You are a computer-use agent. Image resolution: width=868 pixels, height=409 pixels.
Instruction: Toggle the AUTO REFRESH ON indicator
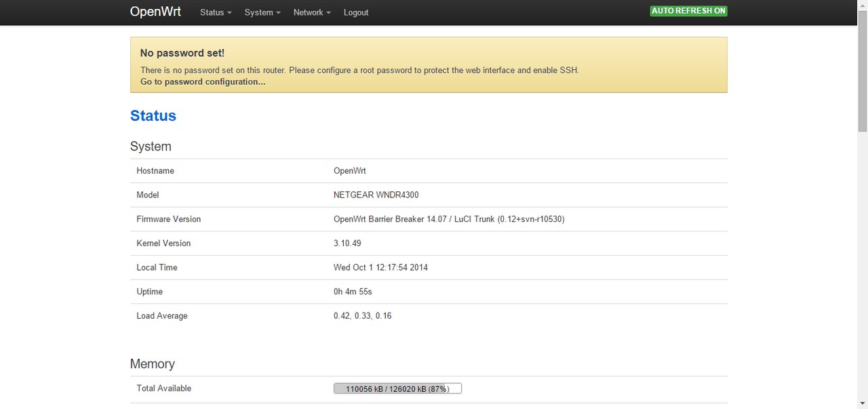pos(688,11)
